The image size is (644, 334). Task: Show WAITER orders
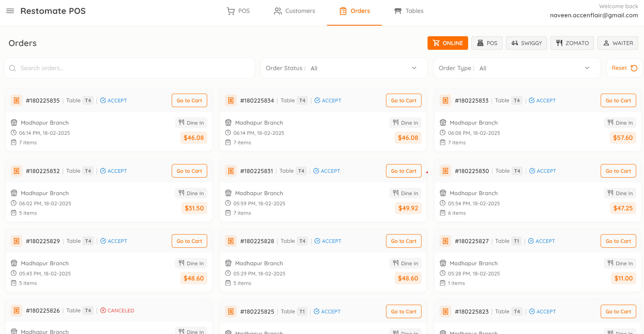[x=618, y=43]
